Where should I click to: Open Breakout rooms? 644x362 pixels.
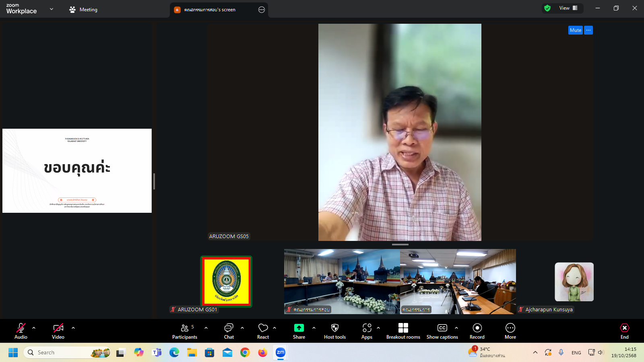click(x=403, y=331)
